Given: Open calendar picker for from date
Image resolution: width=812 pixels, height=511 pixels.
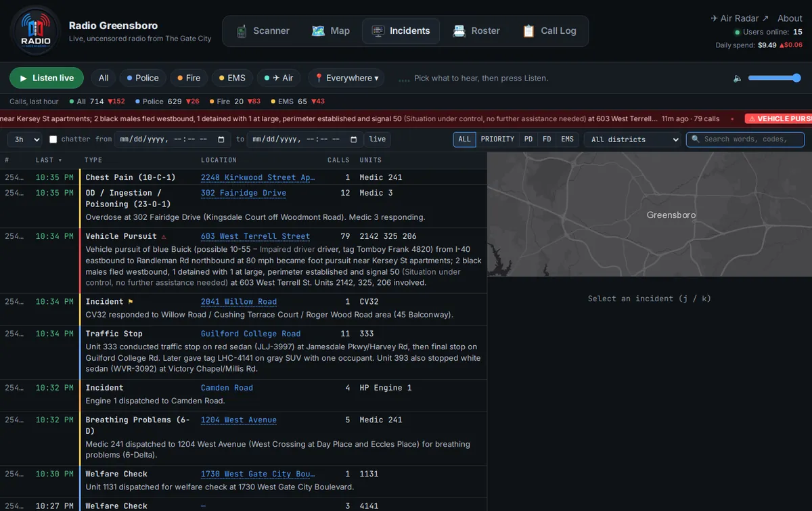Looking at the screenshot, I should pos(221,139).
